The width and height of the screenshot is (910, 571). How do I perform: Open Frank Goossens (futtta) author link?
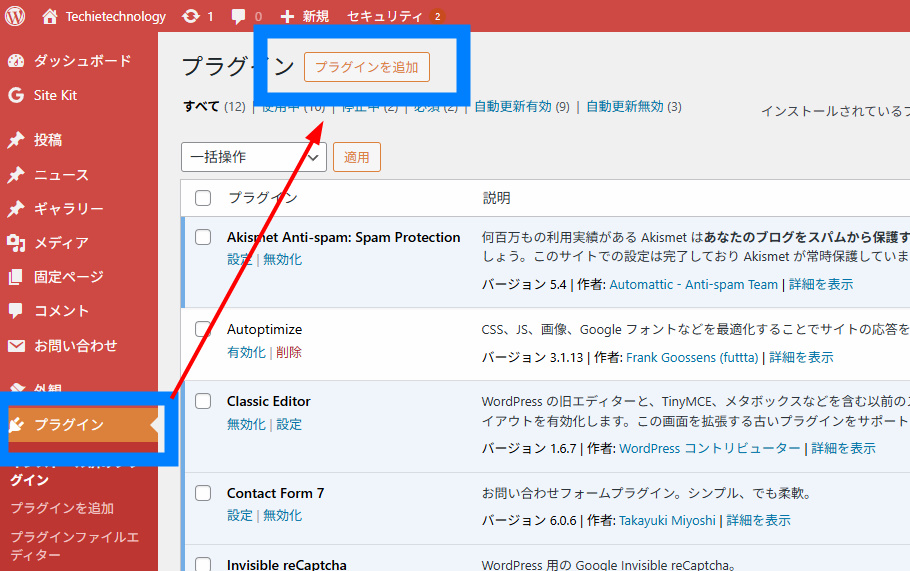click(692, 357)
